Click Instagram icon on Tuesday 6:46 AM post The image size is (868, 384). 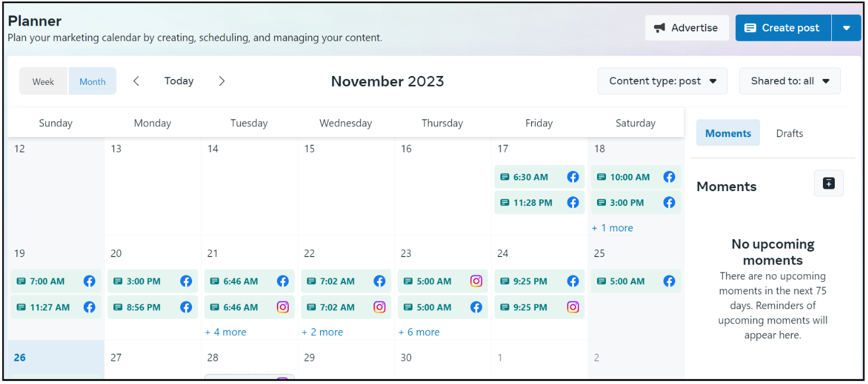(x=283, y=307)
